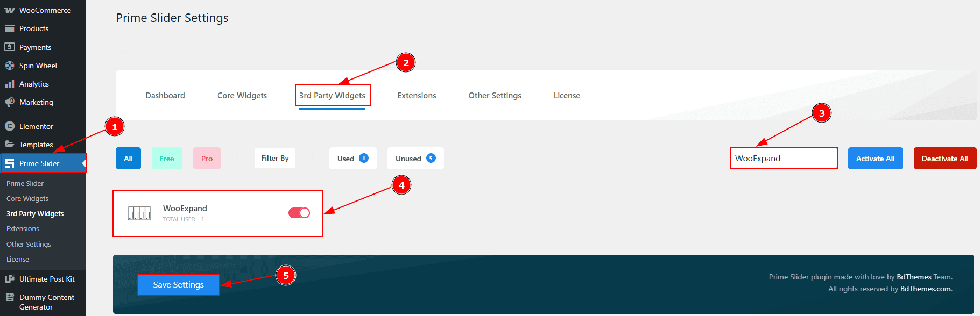Open the BdThemes.com link in footer
Screen dimensions: 980x316
pos(926,289)
